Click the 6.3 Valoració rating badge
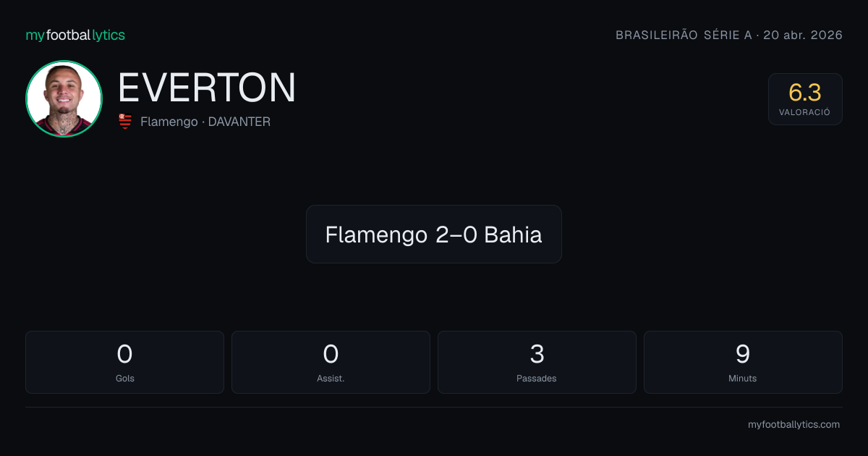This screenshot has width=868, height=456. 805,99
